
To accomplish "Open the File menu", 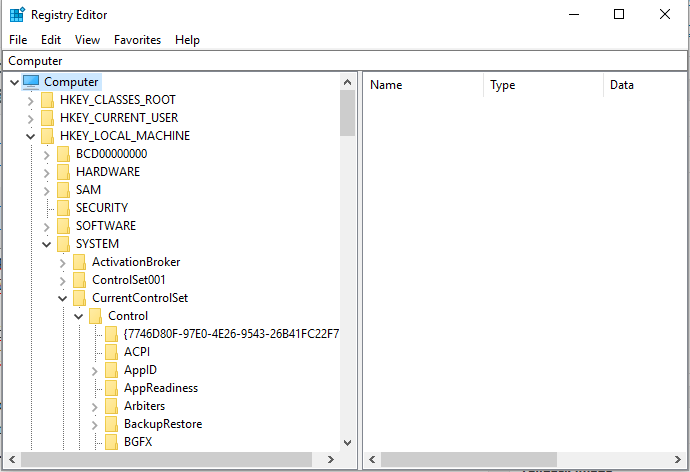I will (x=18, y=40).
